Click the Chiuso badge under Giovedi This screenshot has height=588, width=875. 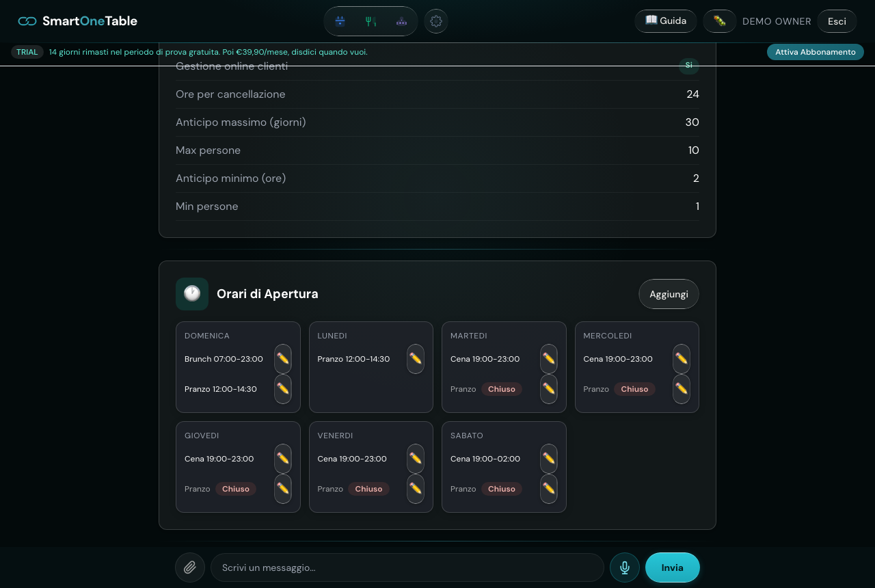tap(236, 489)
